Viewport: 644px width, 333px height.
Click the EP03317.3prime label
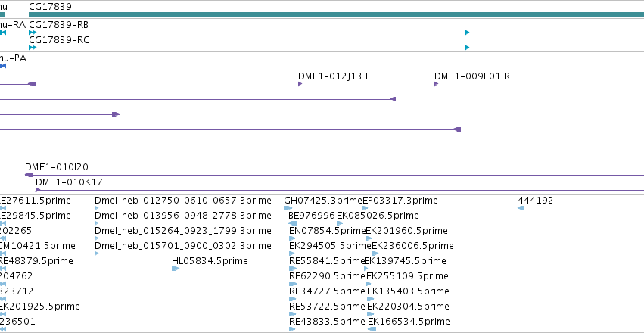pos(400,201)
